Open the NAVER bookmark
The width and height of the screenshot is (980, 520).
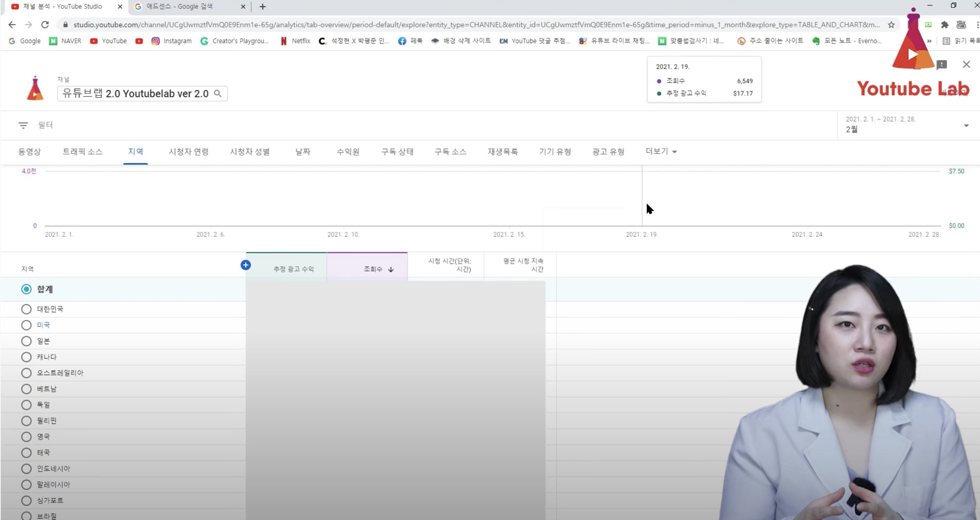click(x=65, y=41)
